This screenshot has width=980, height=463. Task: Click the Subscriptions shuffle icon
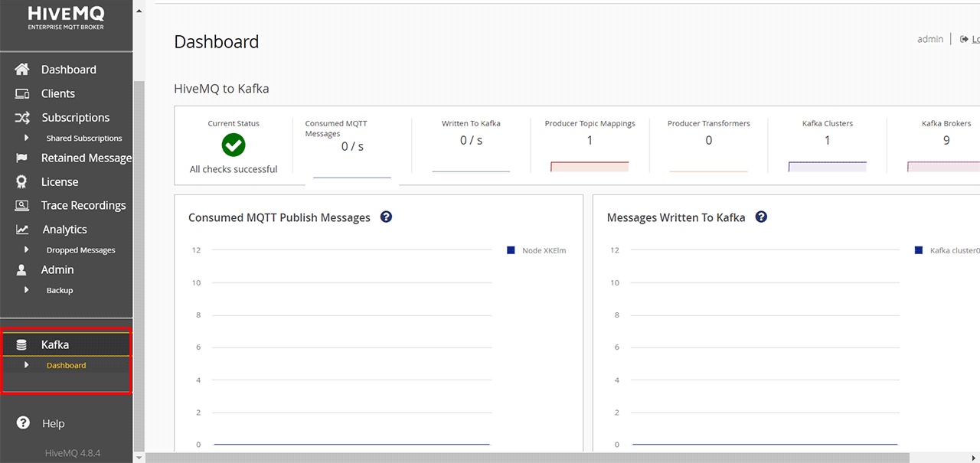[22, 117]
